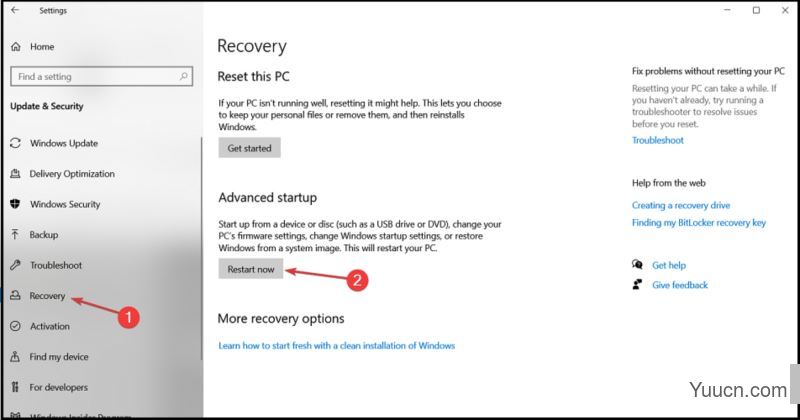800x420 pixels.
Task: Click the Get started button
Action: 249,148
